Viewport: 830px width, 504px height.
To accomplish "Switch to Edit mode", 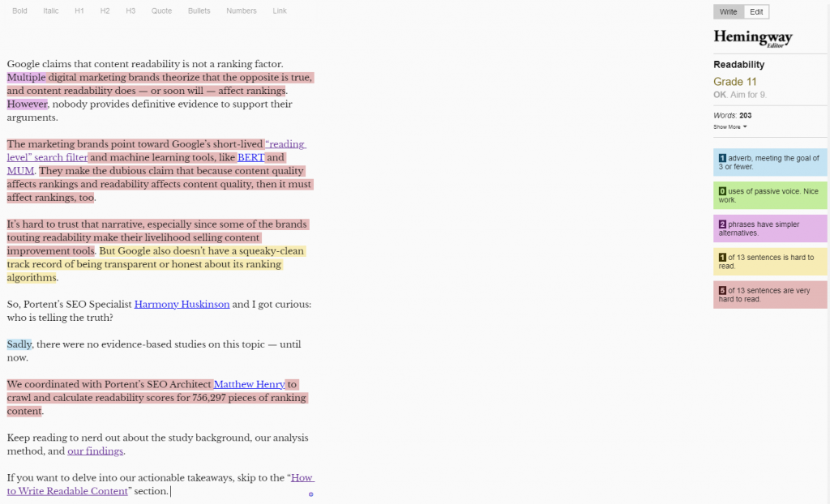I will coord(756,11).
